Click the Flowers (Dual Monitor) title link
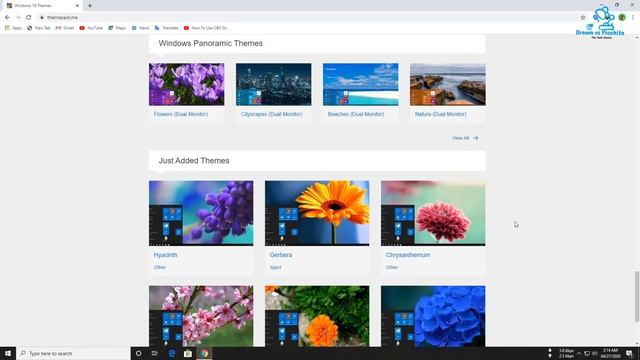Viewport: 640px width, 360px height. point(181,114)
